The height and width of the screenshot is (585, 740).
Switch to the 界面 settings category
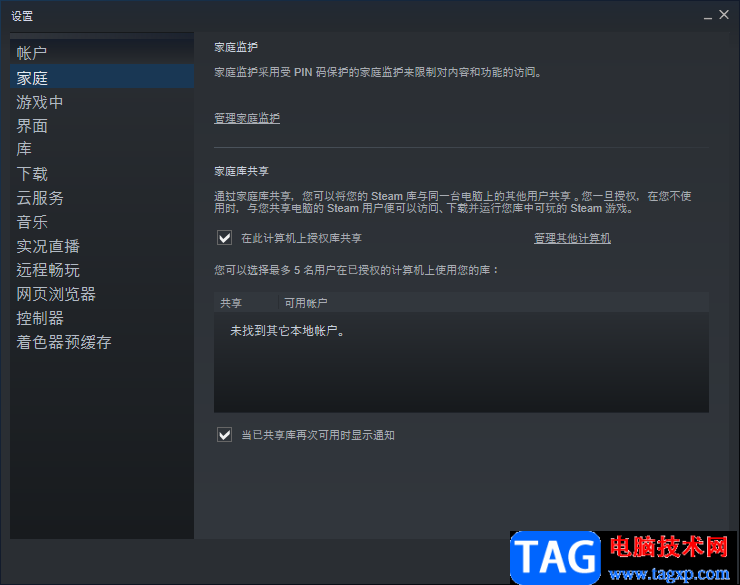[101, 125]
